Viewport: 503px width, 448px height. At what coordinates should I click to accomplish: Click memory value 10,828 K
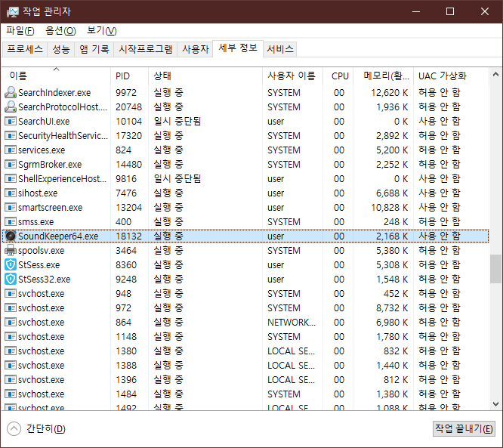[x=390, y=208]
